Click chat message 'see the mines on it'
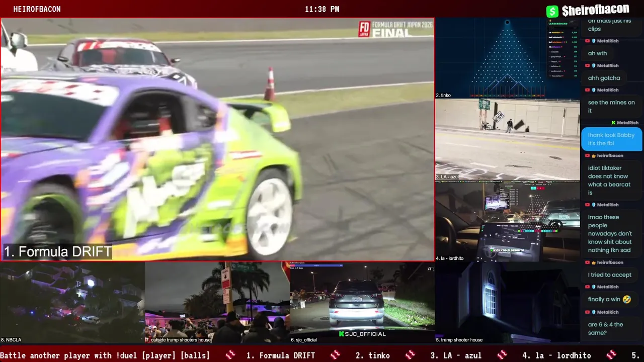The height and width of the screenshot is (362, 644). 611,106
